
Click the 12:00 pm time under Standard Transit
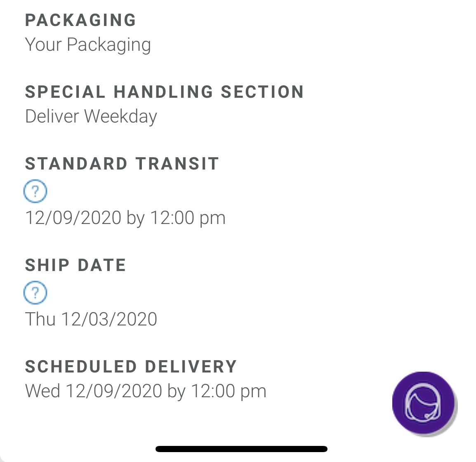click(188, 218)
